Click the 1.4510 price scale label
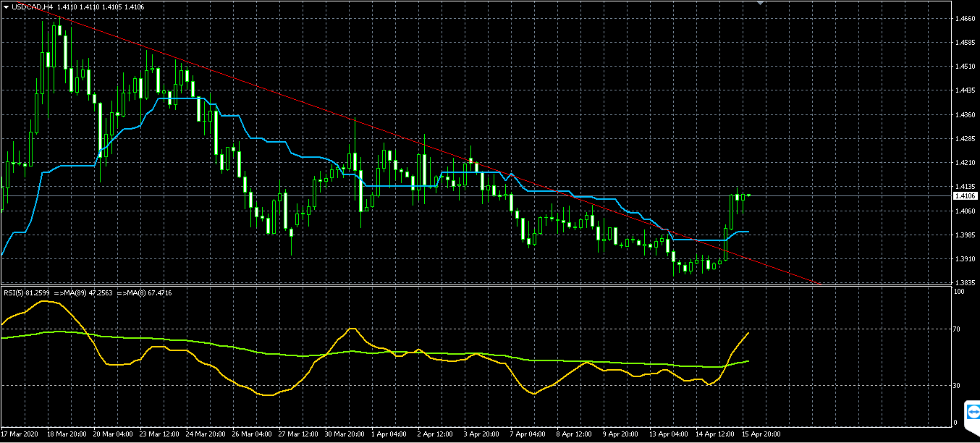The width and height of the screenshot is (980, 443). click(x=965, y=67)
